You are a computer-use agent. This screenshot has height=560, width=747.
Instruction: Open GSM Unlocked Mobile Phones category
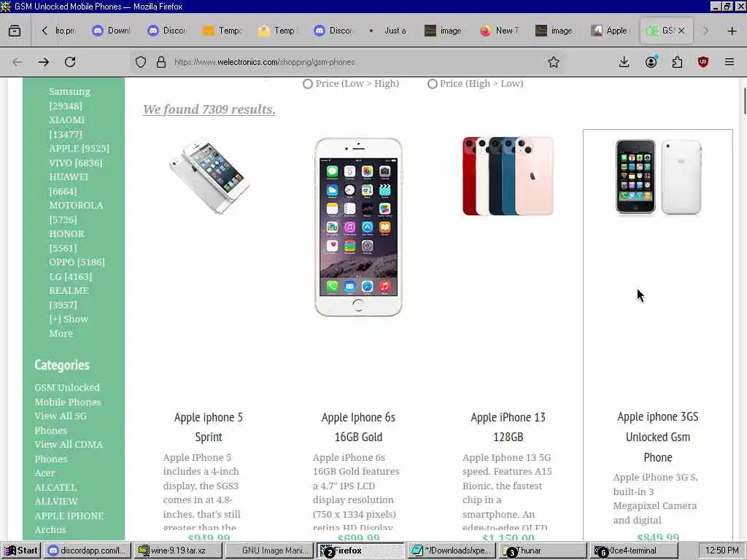point(67,394)
